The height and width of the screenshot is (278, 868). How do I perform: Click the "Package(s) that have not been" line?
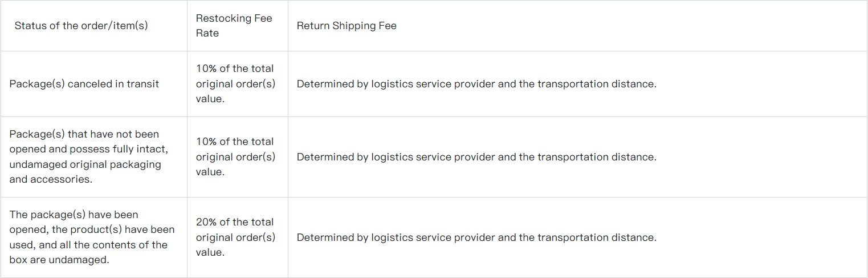coord(84,134)
